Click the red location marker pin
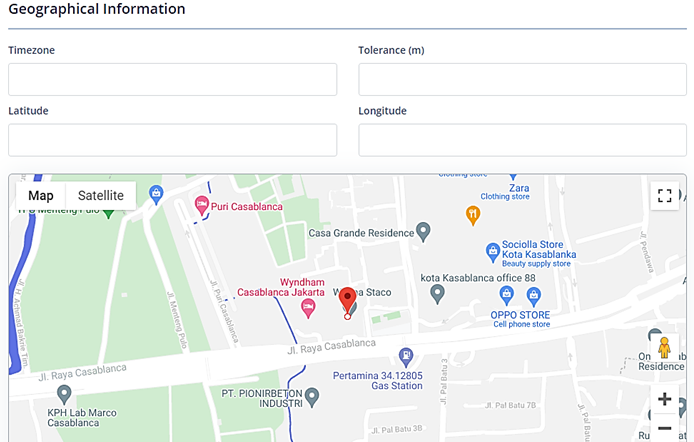This screenshot has width=694, height=442. [x=347, y=301]
